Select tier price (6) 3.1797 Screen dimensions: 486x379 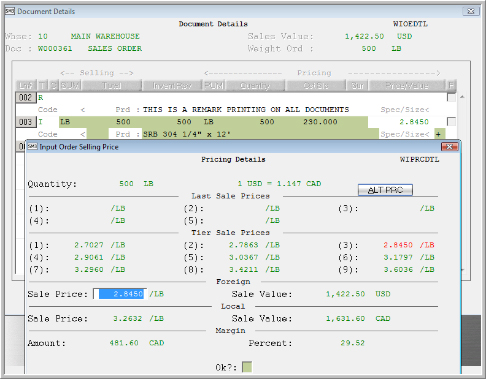tap(398, 257)
